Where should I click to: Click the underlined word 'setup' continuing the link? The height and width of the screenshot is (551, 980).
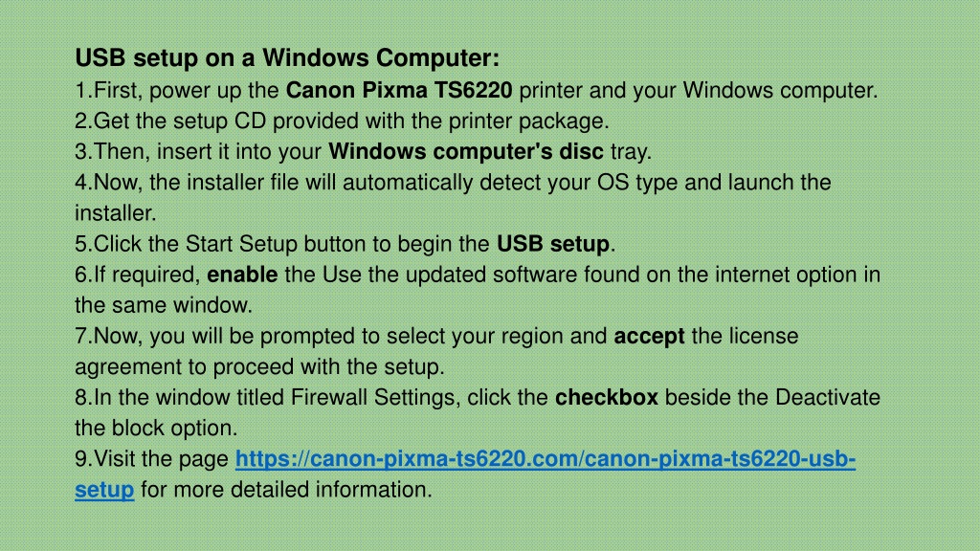pos(104,490)
